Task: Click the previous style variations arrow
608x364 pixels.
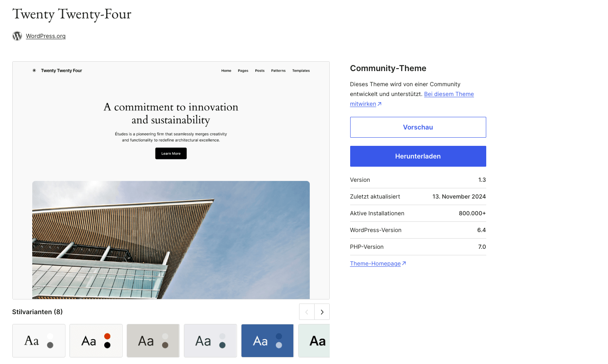Action: tap(307, 312)
